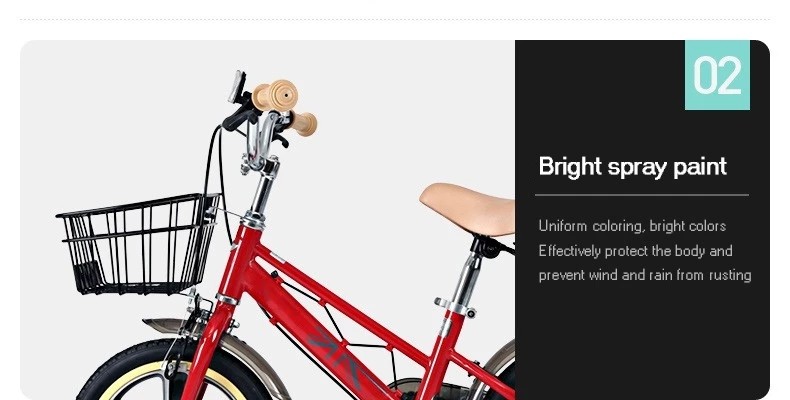Viewport: 790px width, 400px height.
Task: Click the prevent wind and rain text
Action: click(645, 275)
